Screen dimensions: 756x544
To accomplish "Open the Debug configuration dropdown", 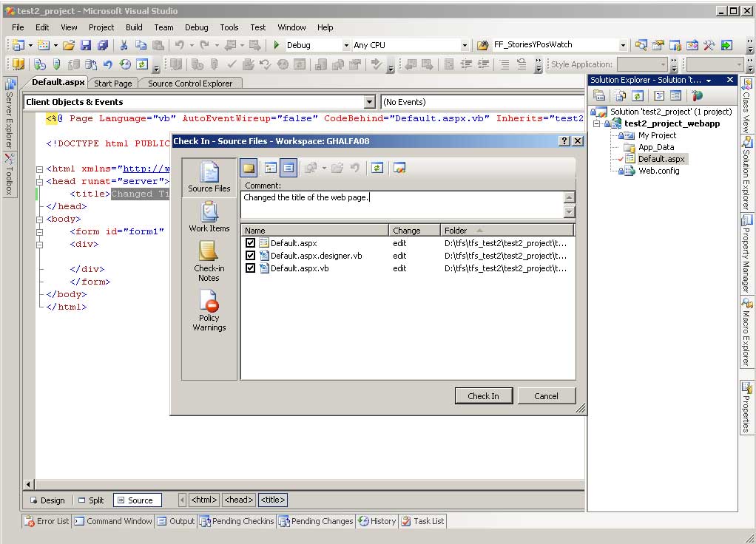I will pyautogui.click(x=346, y=45).
